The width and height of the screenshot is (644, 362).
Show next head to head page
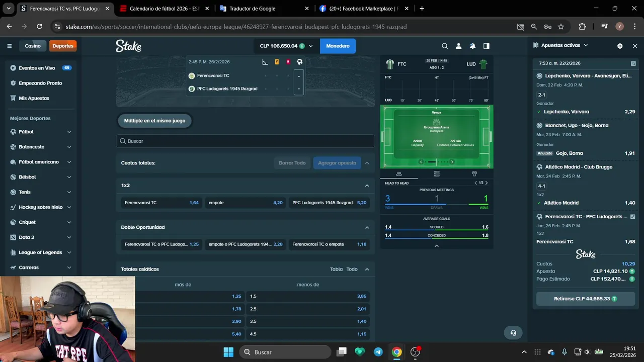[487, 183]
